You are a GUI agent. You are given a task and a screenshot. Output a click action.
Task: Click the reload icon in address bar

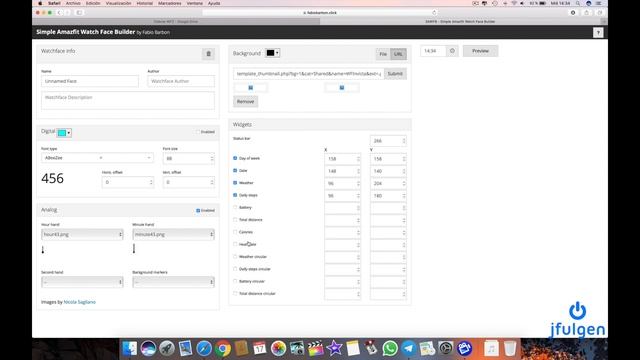click(434, 13)
